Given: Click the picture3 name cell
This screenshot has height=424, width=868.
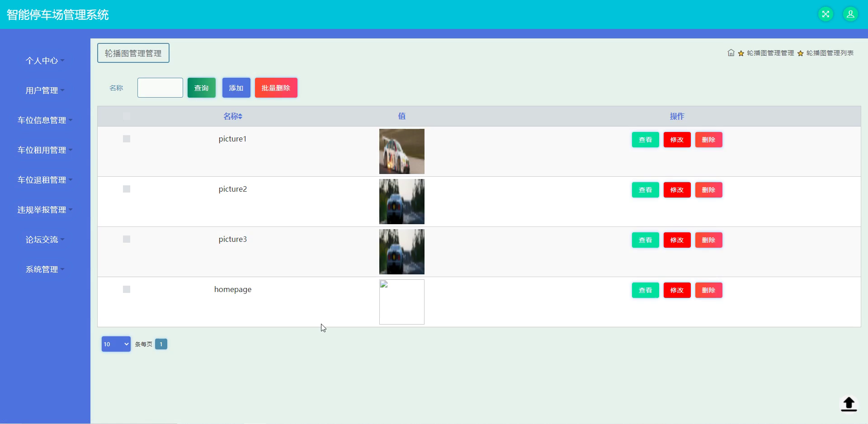Looking at the screenshot, I should point(233,239).
